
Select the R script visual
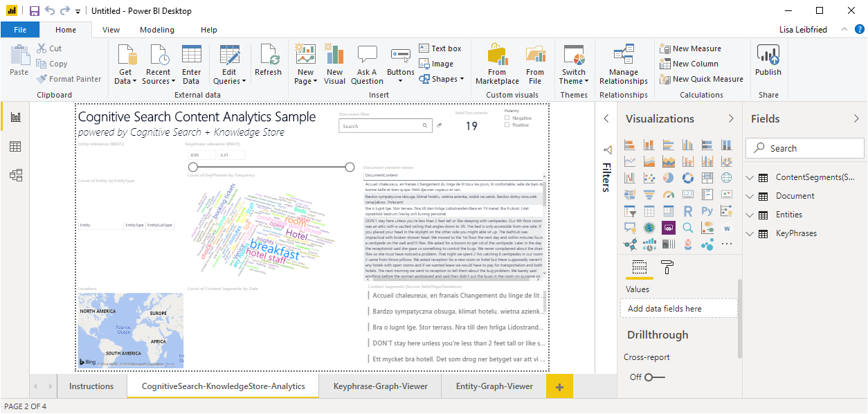pos(688,210)
